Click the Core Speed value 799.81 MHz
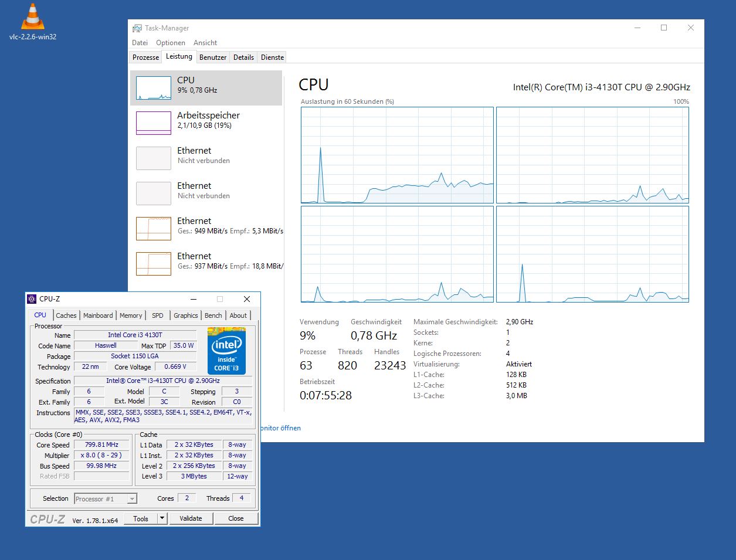The height and width of the screenshot is (560, 736). click(101, 444)
